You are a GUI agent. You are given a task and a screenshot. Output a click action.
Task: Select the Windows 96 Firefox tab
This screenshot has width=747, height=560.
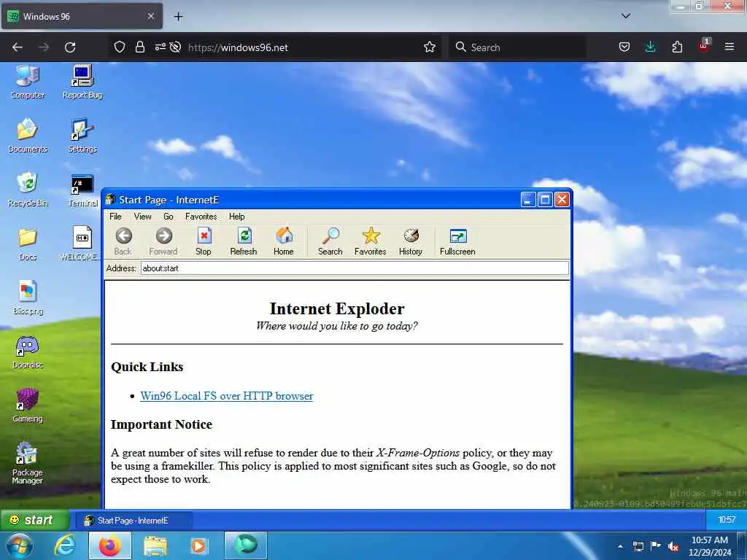(x=82, y=16)
